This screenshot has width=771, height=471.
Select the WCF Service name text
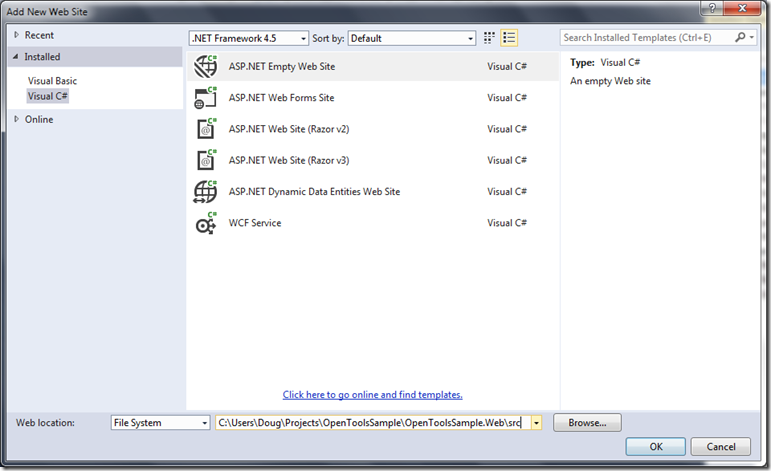[255, 223]
